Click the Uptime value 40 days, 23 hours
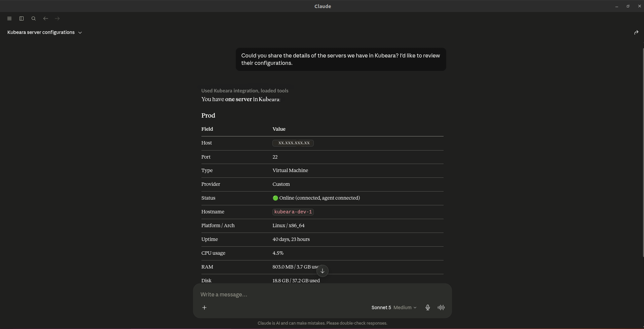The image size is (644, 329). [291, 239]
